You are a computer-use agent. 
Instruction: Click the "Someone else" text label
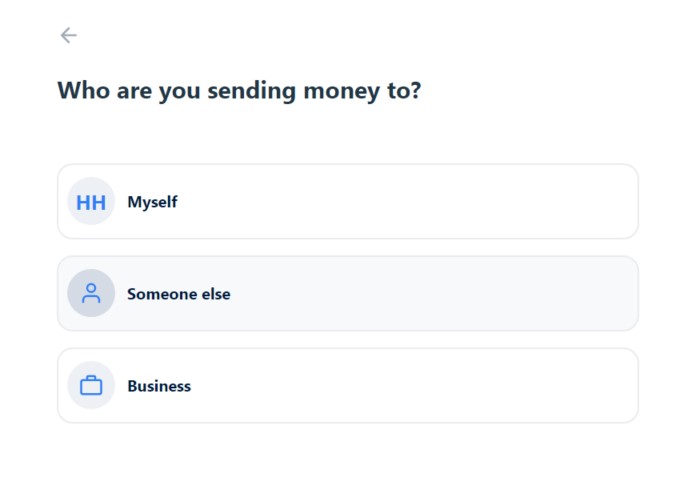179,294
